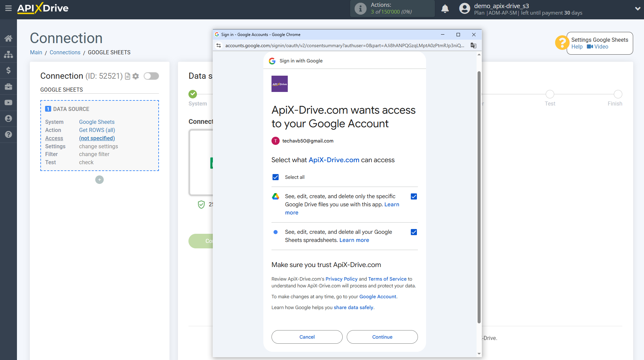
Task: Uncheck the Google Drive files permission checkbox
Action: (x=414, y=196)
